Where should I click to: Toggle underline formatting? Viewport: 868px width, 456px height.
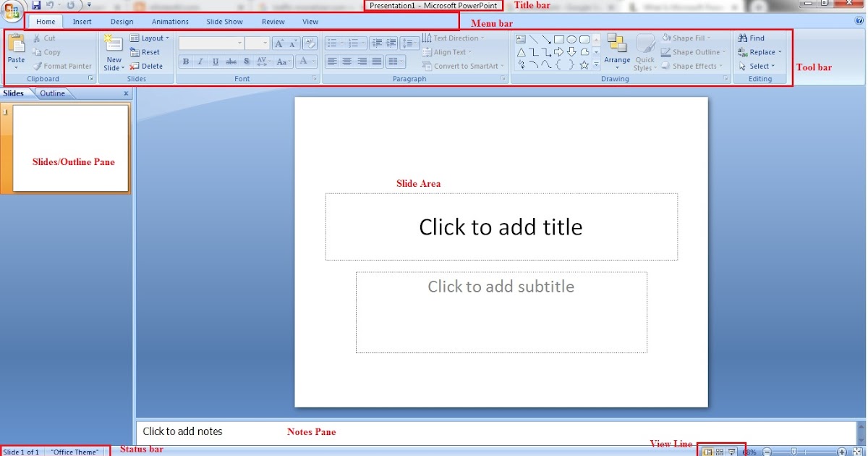215,61
